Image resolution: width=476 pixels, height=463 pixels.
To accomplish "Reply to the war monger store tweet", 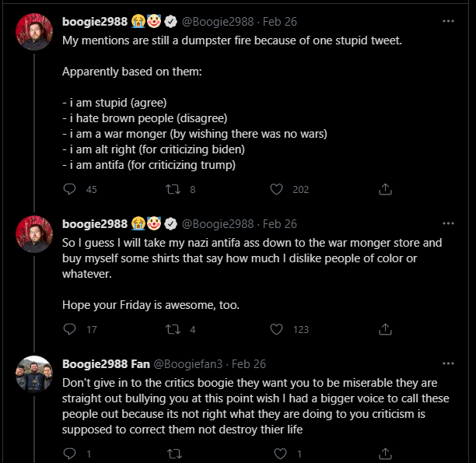I will coord(70,329).
